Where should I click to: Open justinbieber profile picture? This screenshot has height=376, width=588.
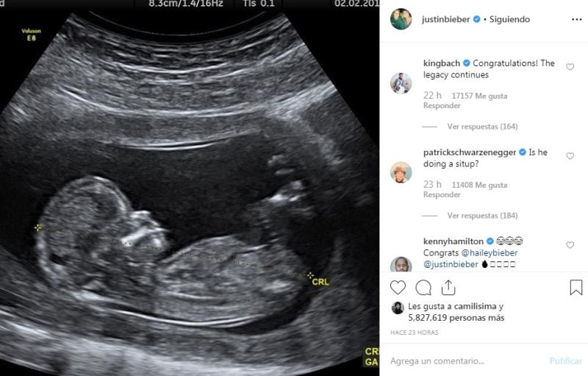[x=401, y=18]
